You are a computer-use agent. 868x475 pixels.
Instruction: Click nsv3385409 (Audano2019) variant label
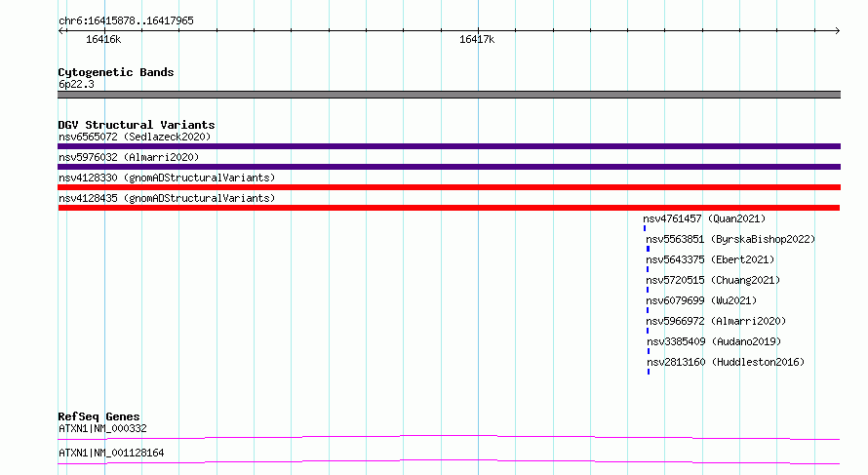[714, 341]
